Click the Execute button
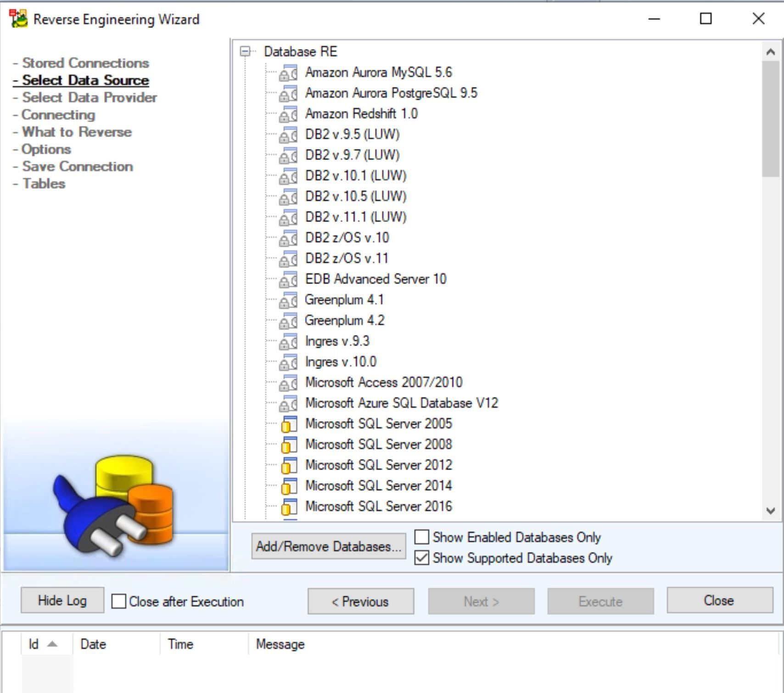The height and width of the screenshot is (693, 784). point(600,601)
